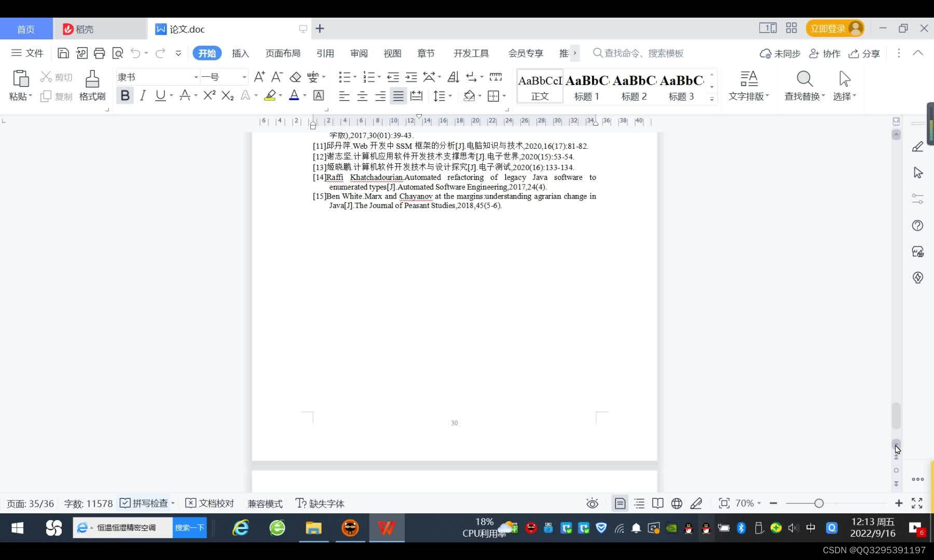Click the Print icon
The image size is (934, 560).
[99, 53]
